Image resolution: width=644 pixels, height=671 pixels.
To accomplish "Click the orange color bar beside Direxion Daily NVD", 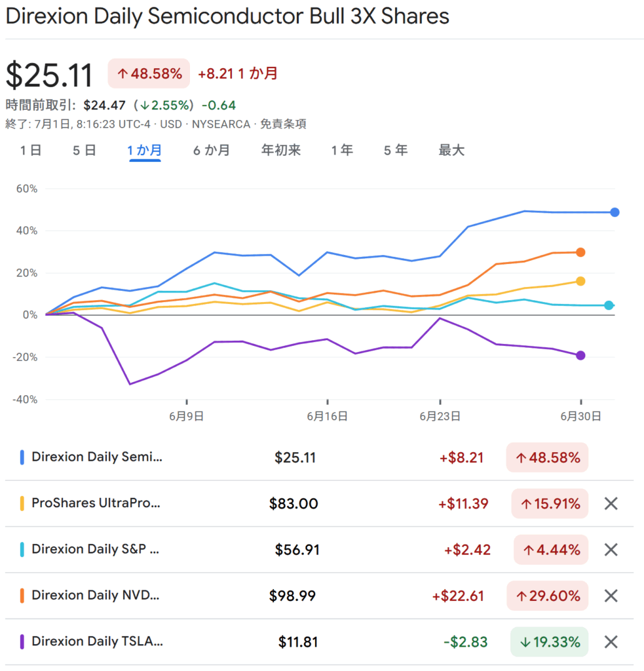I will 22,596.
